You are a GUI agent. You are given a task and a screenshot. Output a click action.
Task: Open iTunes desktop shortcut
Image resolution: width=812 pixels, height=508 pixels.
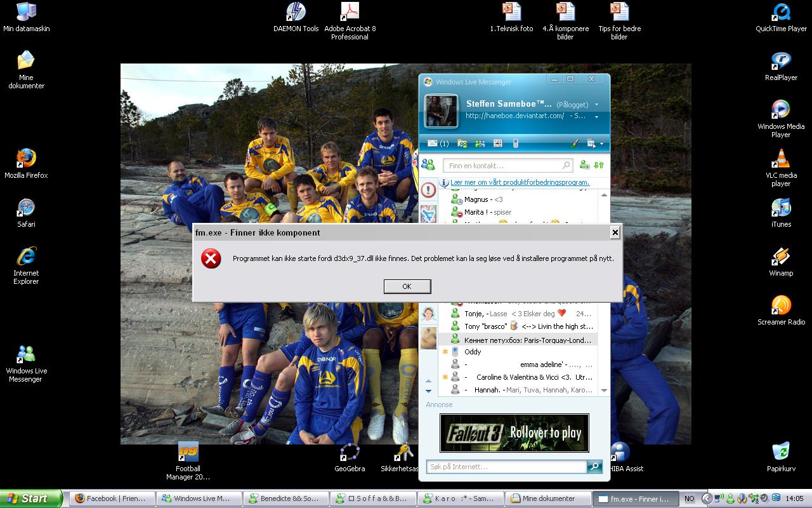(781, 213)
